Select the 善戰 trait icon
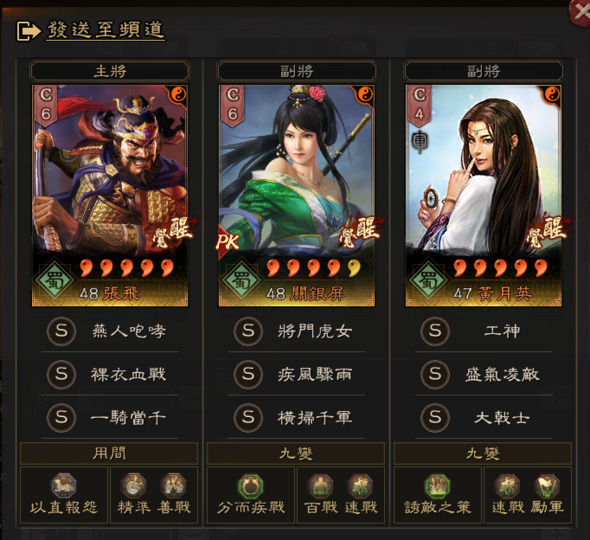The height and width of the screenshot is (540, 590). coord(173,486)
